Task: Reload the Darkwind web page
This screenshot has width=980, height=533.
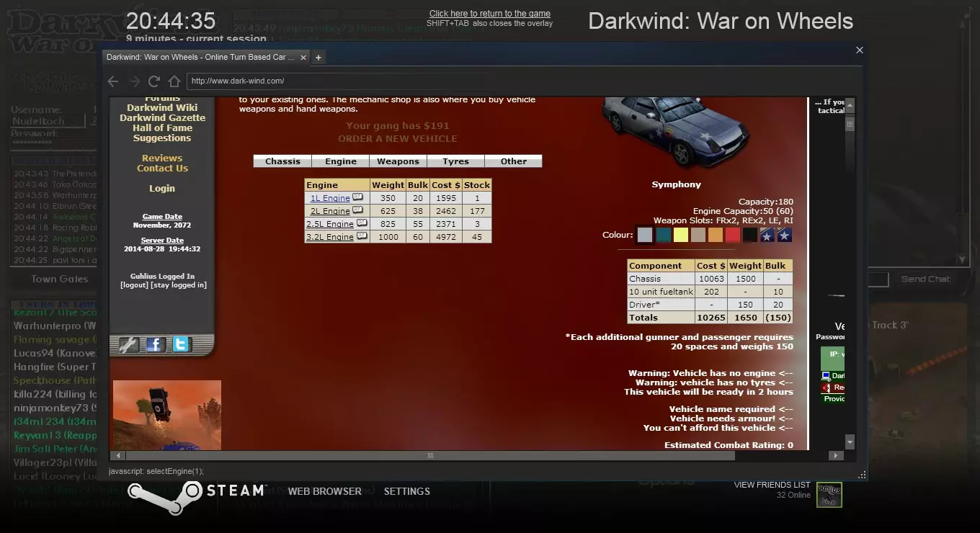Action: click(154, 81)
